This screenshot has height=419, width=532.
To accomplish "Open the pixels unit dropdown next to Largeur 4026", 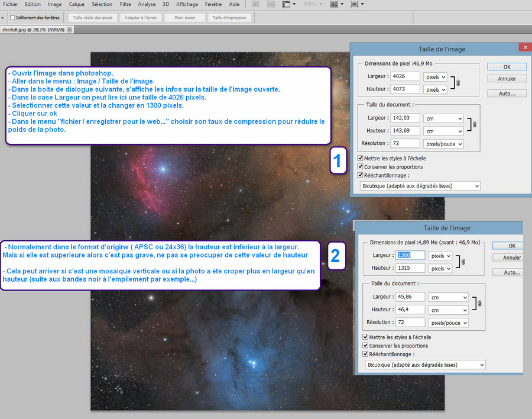I will coord(435,77).
